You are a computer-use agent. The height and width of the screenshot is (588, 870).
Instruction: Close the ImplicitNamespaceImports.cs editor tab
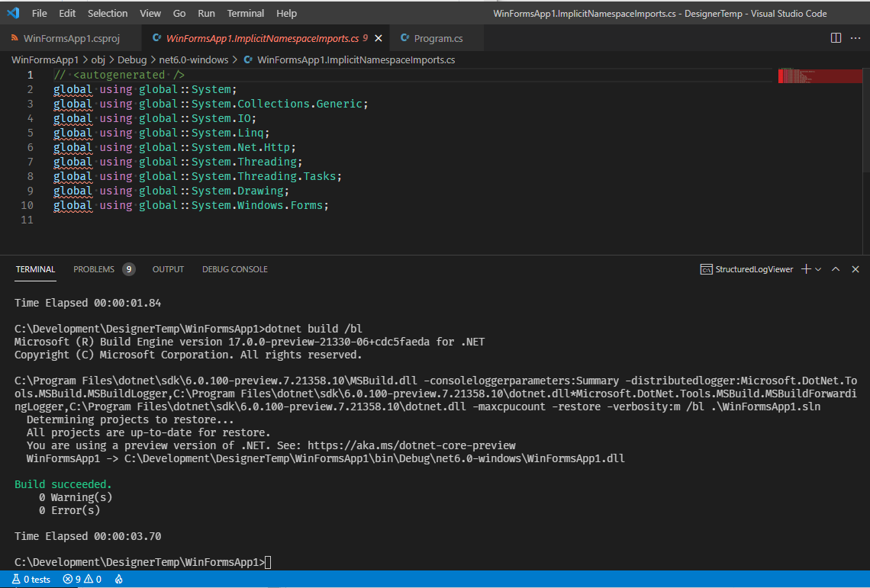(379, 38)
